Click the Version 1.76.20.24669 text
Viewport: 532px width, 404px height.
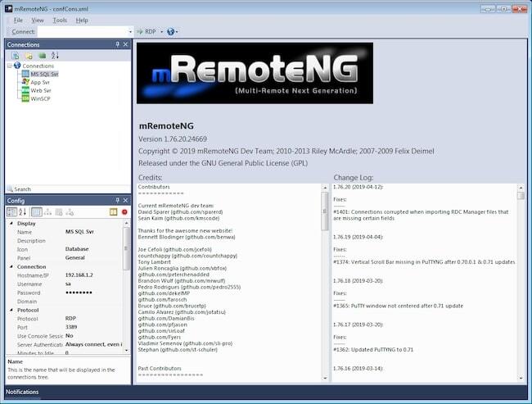click(173, 139)
